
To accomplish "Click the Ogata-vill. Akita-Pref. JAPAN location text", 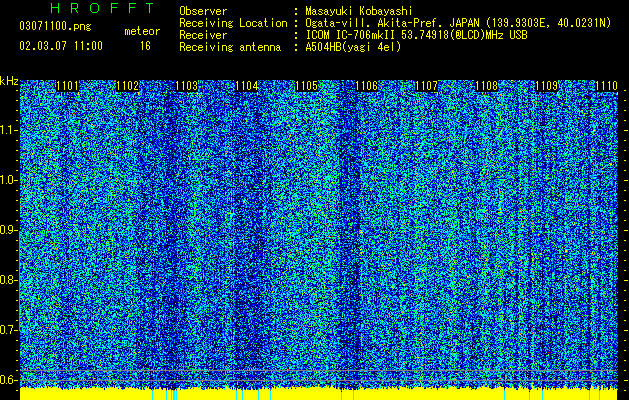I will pos(458,23).
